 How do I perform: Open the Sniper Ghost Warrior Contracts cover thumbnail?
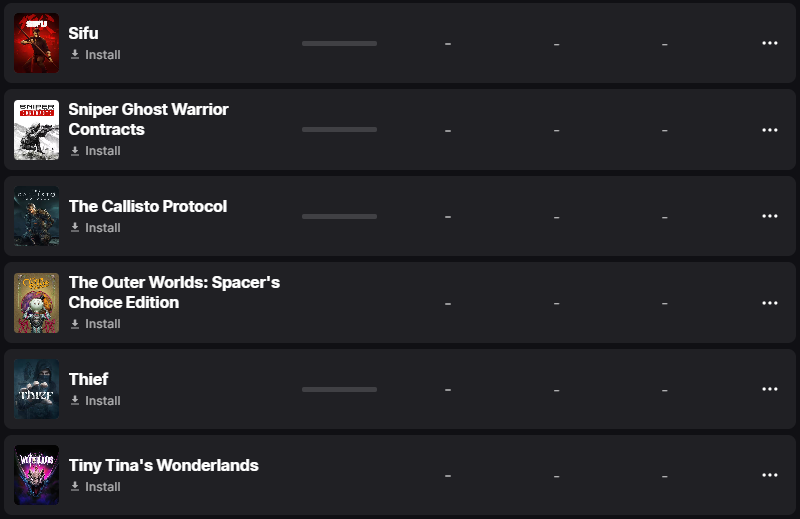point(36,130)
